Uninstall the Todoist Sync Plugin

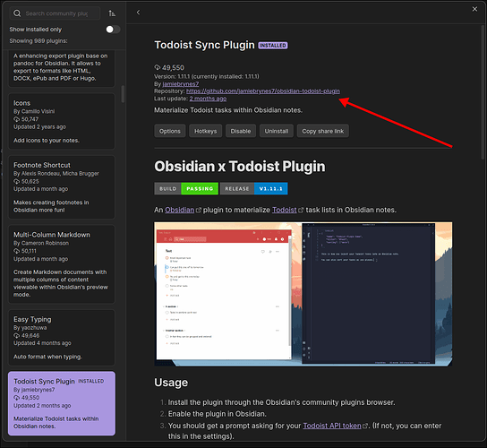click(x=277, y=131)
